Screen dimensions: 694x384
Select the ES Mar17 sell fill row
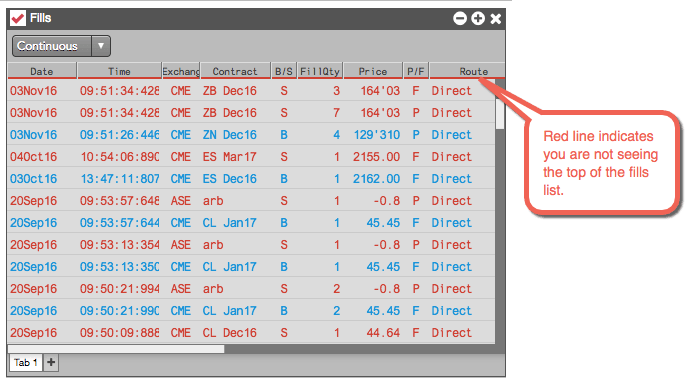251,157
